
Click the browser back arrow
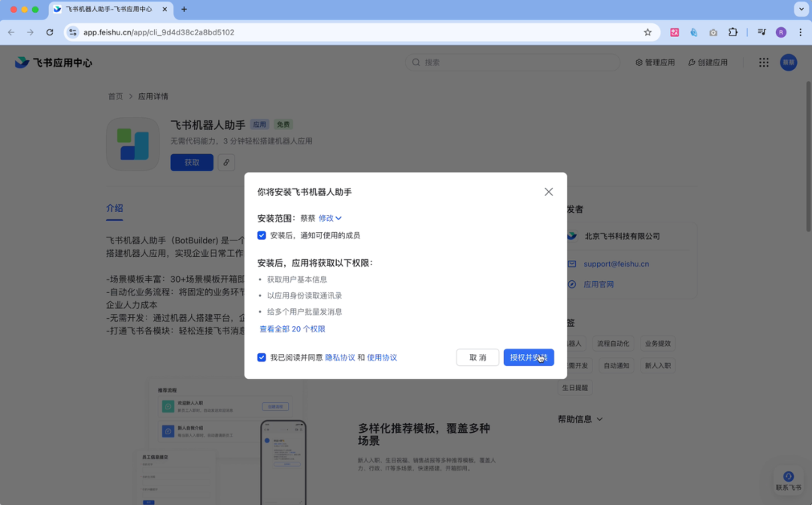(11, 32)
